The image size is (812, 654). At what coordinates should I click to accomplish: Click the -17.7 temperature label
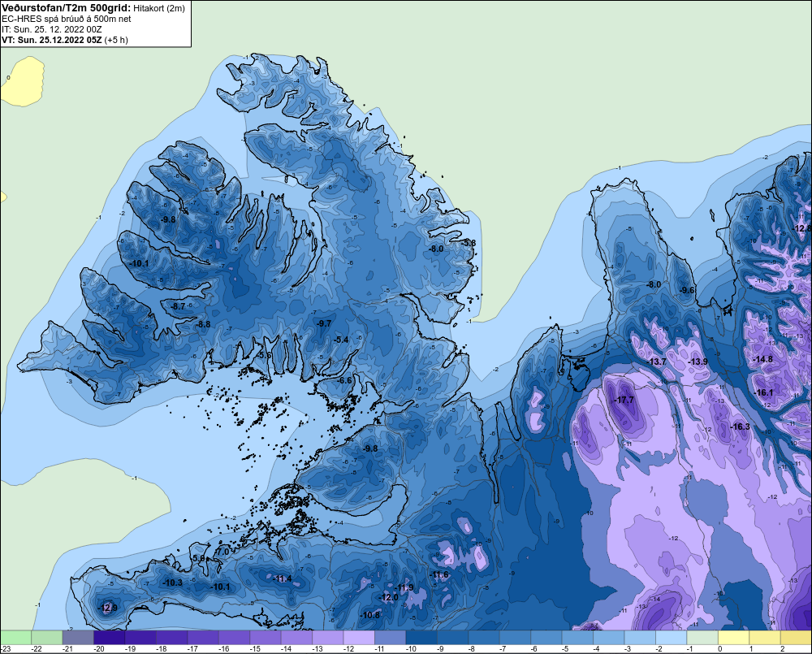click(624, 400)
